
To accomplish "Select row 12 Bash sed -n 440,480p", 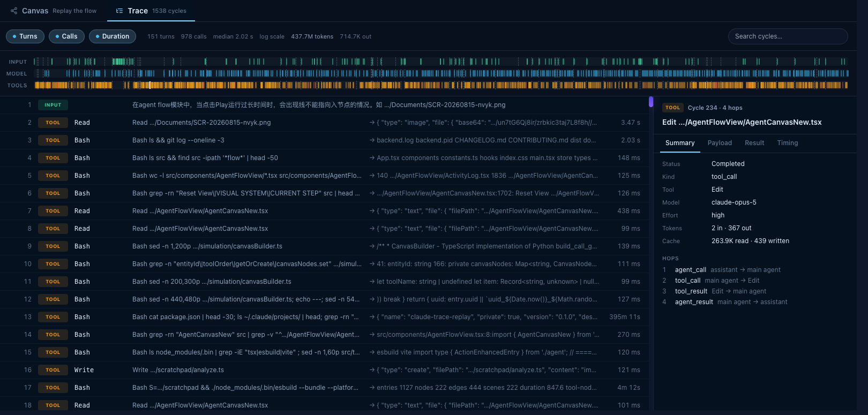I will 324,299.
